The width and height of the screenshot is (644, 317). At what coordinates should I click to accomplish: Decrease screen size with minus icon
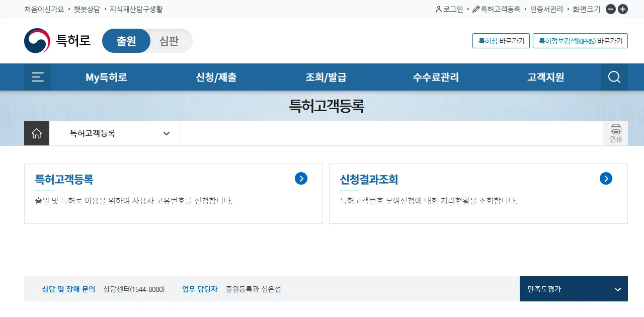(611, 9)
